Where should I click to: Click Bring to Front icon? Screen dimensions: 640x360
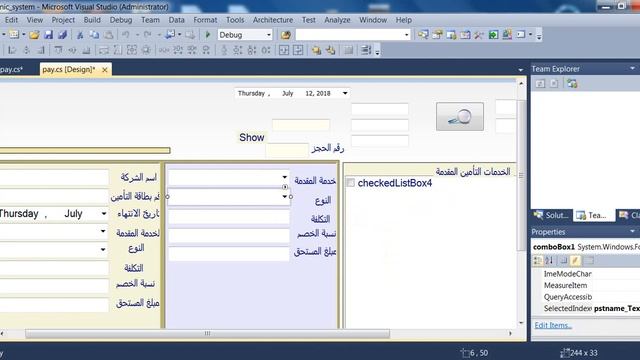coord(316,50)
